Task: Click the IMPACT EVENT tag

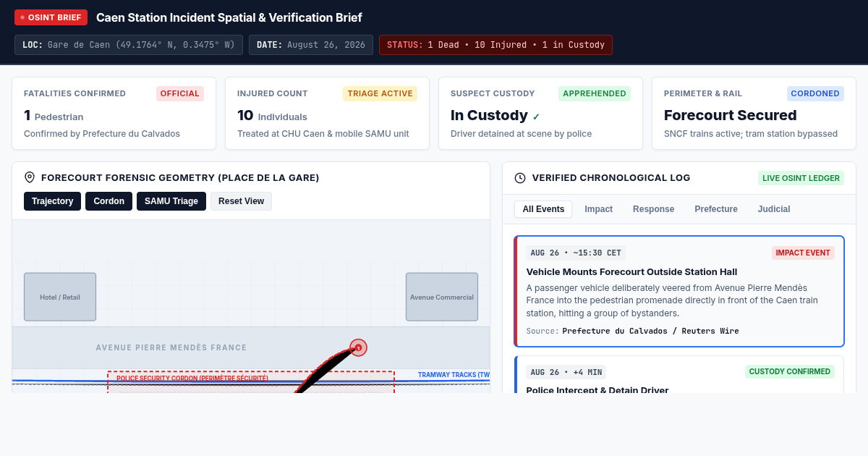Action: coord(803,253)
